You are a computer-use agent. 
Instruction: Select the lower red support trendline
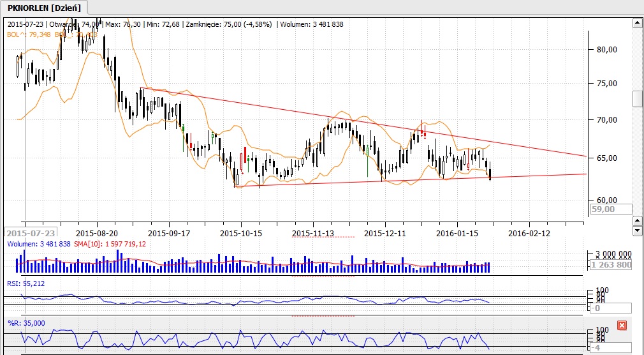tap(383, 180)
